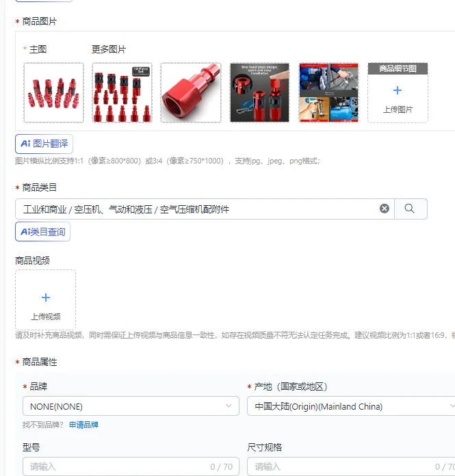
Task: Select the one-hand press design thumbnail
Action: (x=260, y=92)
